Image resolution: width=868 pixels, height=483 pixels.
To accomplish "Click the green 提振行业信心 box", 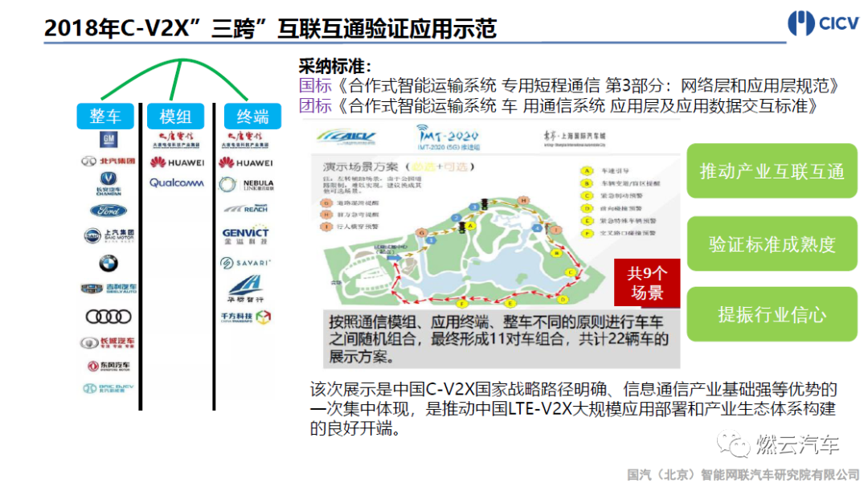I will pyautogui.click(x=772, y=314).
